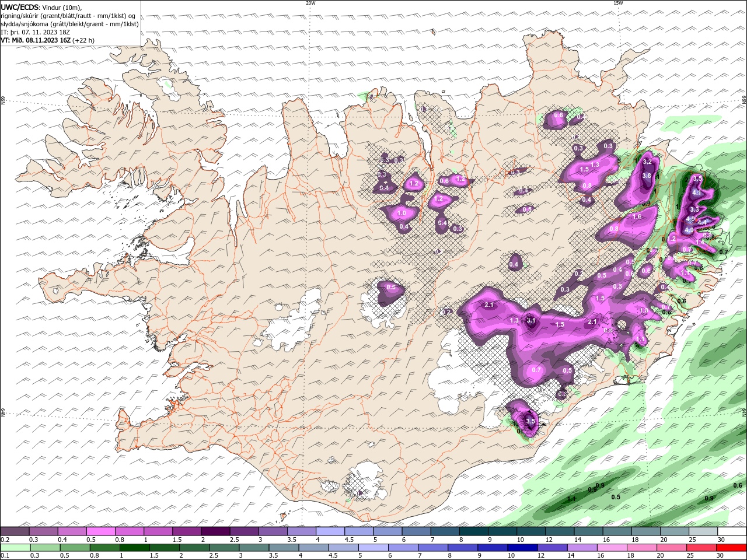Click the 4.1 snowfall value on the map
Image resolution: width=747 pixels, height=560 pixels.
tap(696, 192)
